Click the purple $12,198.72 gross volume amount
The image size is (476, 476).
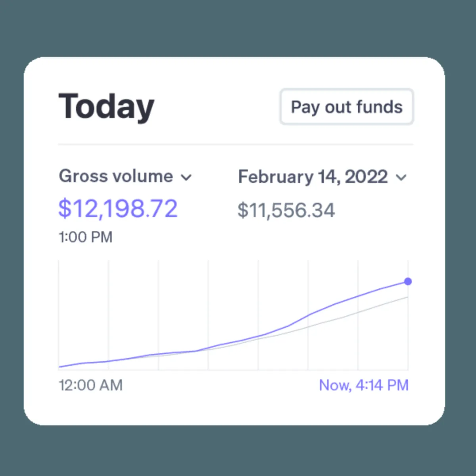(x=118, y=209)
